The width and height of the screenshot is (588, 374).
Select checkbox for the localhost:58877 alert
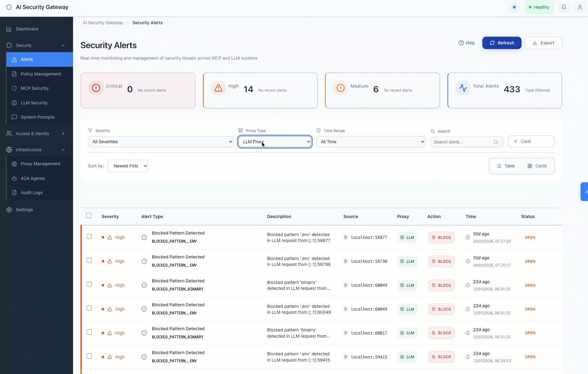[x=89, y=236]
